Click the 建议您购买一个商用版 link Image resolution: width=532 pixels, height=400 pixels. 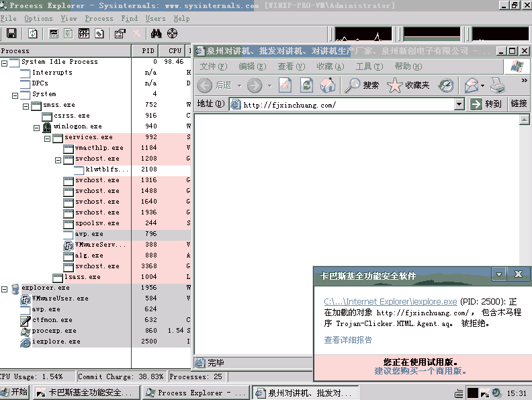tap(420, 371)
